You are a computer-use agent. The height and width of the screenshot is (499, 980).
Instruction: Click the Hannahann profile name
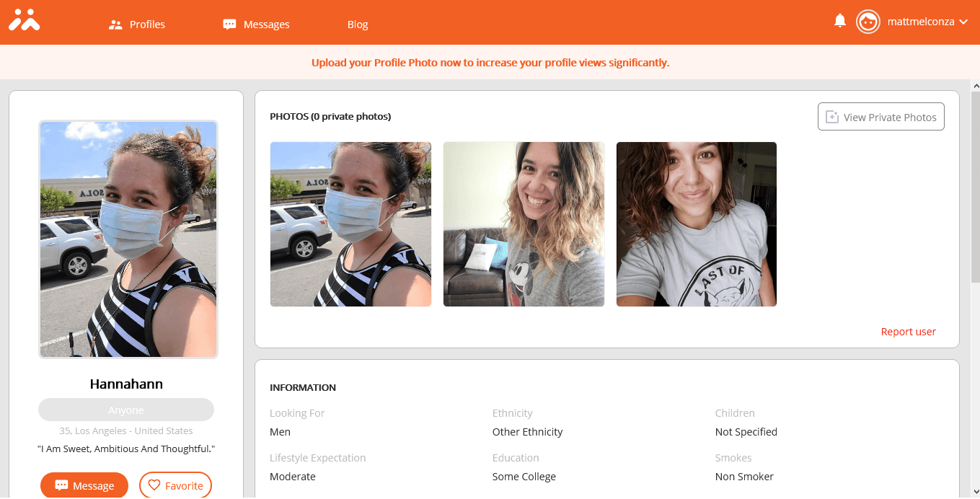(126, 384)
